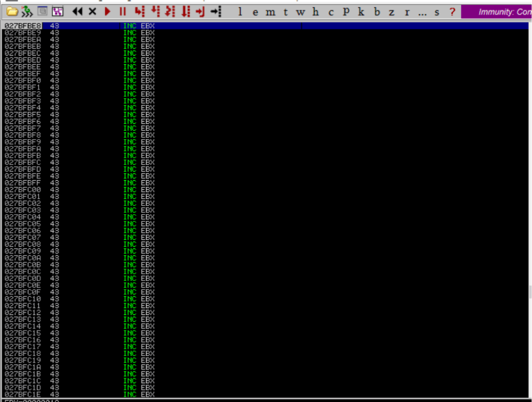
Task: Click hex byte 43 at row 027BFBEB
Action: pyautogui.click(x=54, y=47)
